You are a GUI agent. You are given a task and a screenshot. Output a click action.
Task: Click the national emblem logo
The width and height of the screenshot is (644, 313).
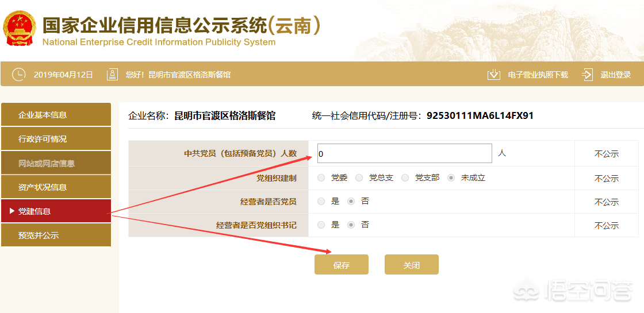click(x=20, y=29)
